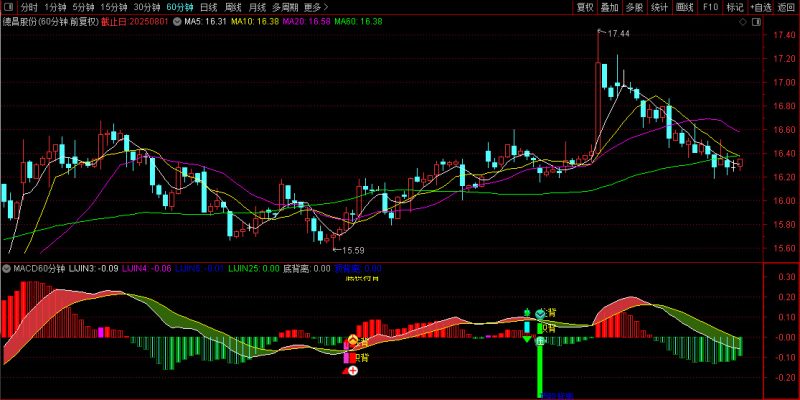800x400 pixels.
Task: Click the round icon before MACD60分钟
Action: pos(8,269)
